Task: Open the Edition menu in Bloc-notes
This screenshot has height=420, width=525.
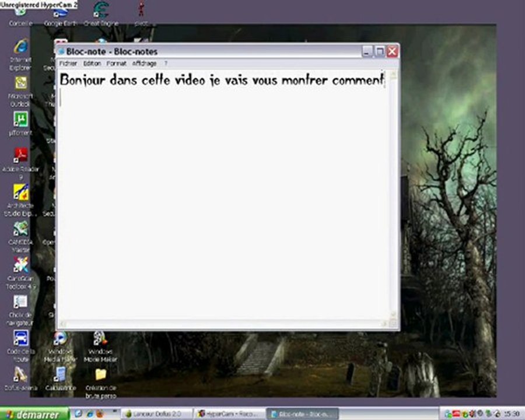Action: coord(92,64)
